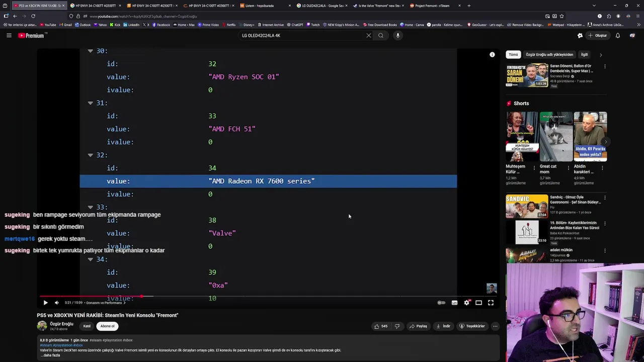Open menu for Muhteşem Küfür short
Viewport: 644px width, 362px height.
coord(534,168)
